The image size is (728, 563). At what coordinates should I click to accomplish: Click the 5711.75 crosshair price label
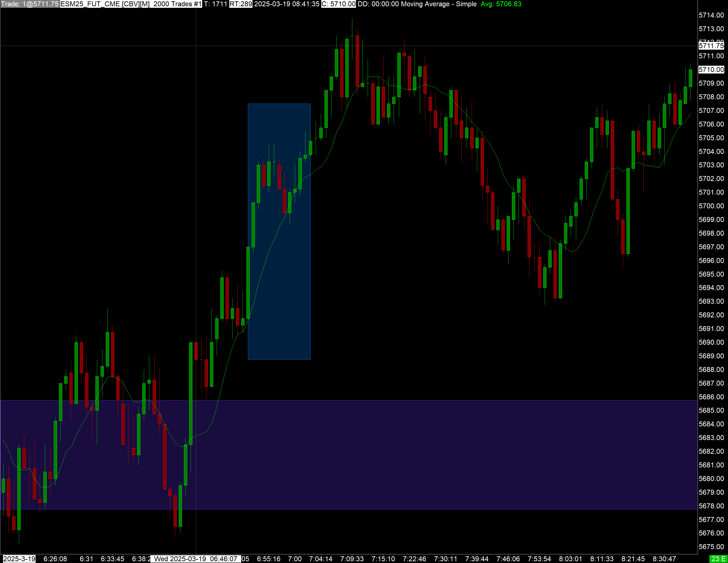click(711, 46)
